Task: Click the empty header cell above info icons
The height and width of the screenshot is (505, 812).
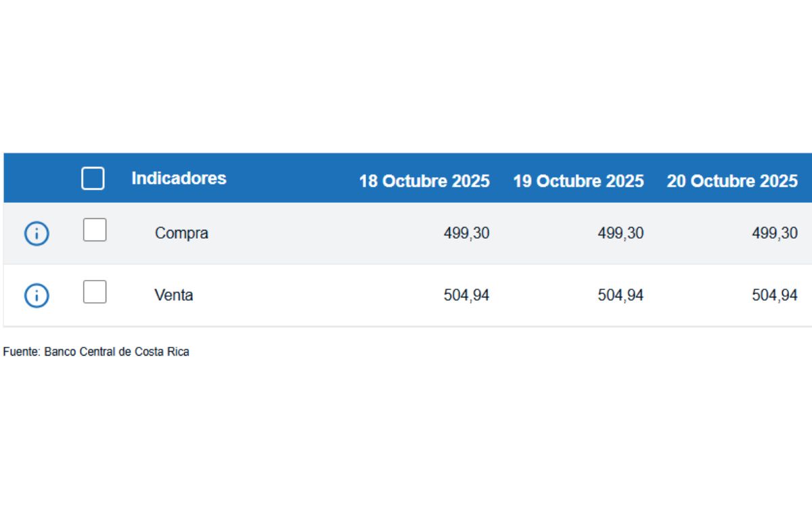Action: 37,178
